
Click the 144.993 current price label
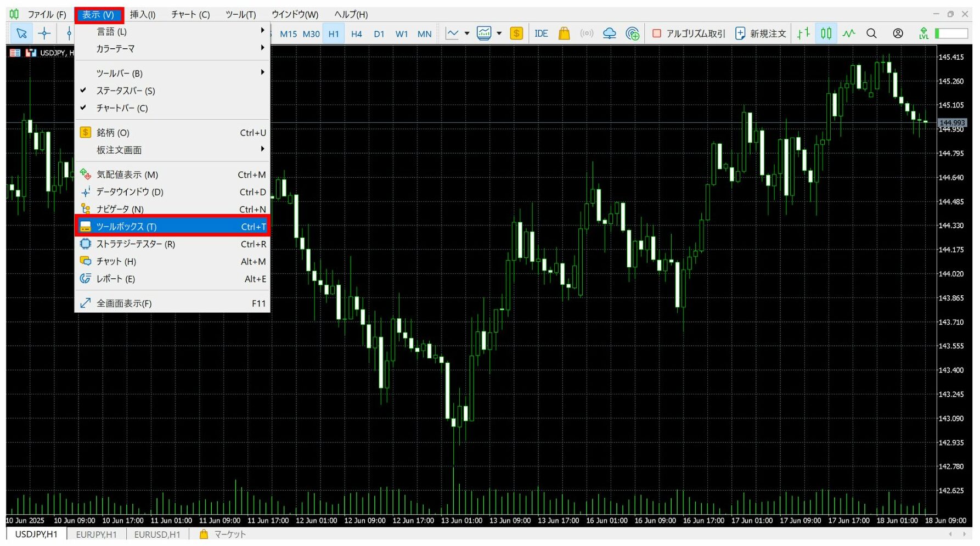(951, 122)
